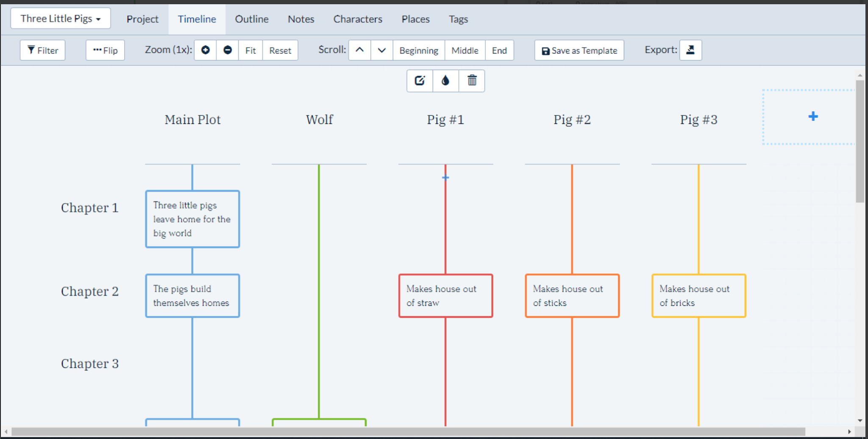
Task: Switch to the Characters tab
Action: click(358, 19)
